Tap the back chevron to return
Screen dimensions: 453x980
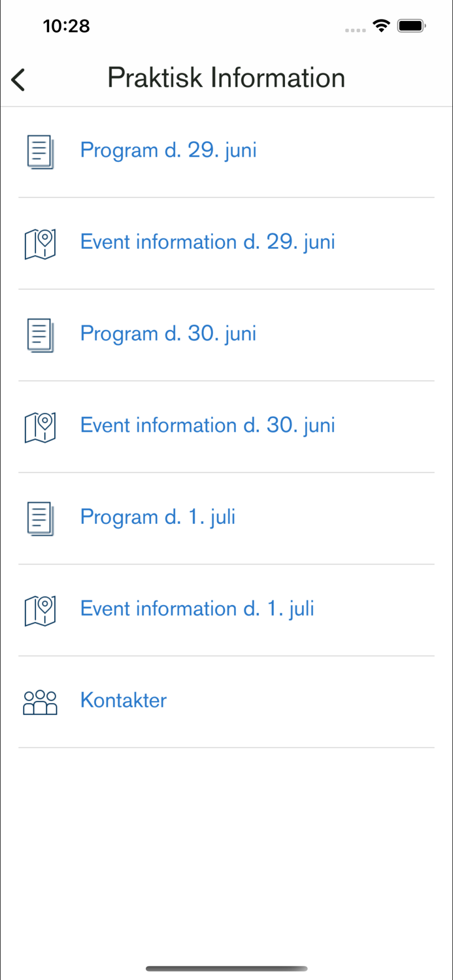[x=18, y=78]
